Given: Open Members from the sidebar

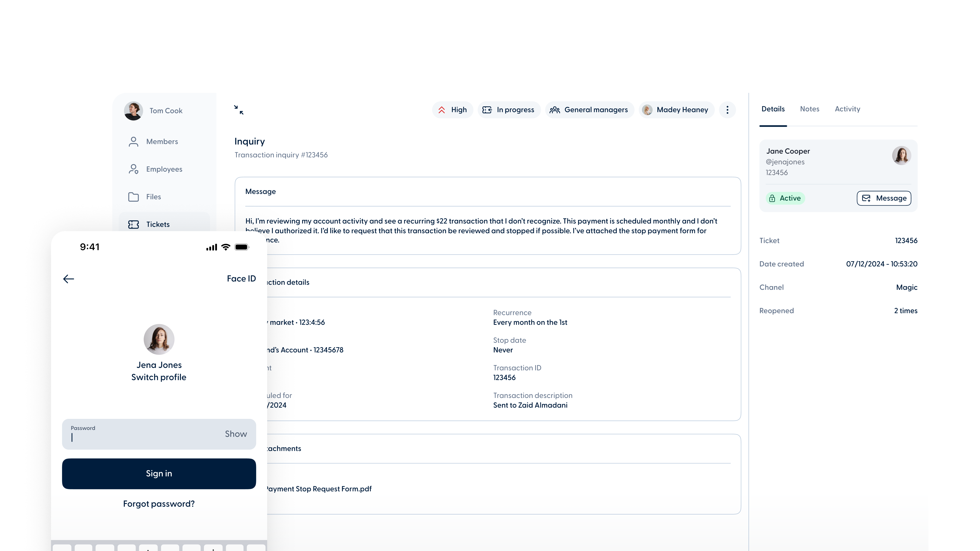Looking at the screenshot, I should [162, 142].
